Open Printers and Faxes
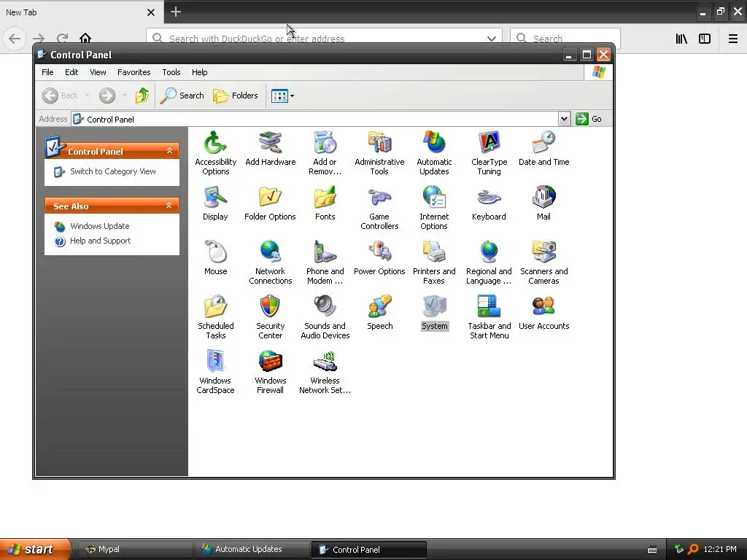This screenshot has width=747, height=560. [x=434, y=262]
